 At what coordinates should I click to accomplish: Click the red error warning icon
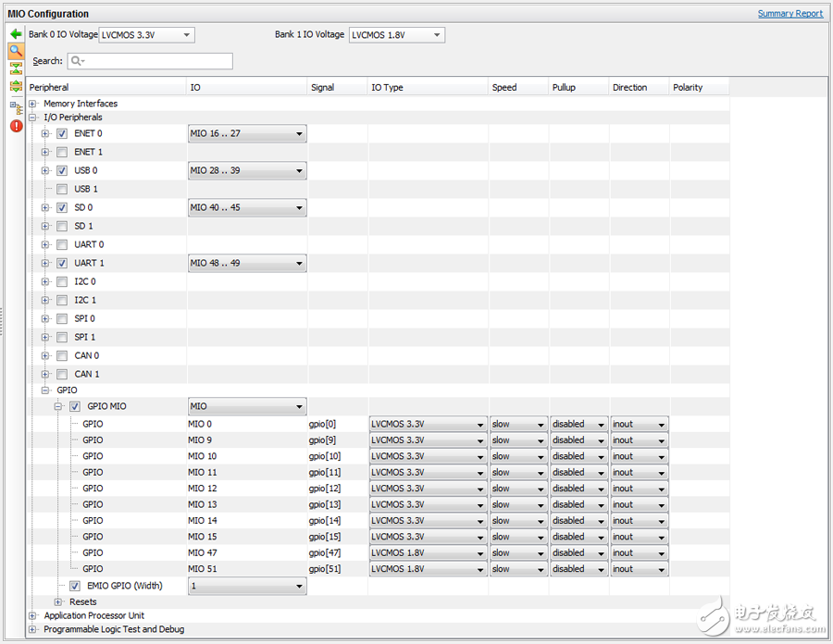(x=16, y=126)
